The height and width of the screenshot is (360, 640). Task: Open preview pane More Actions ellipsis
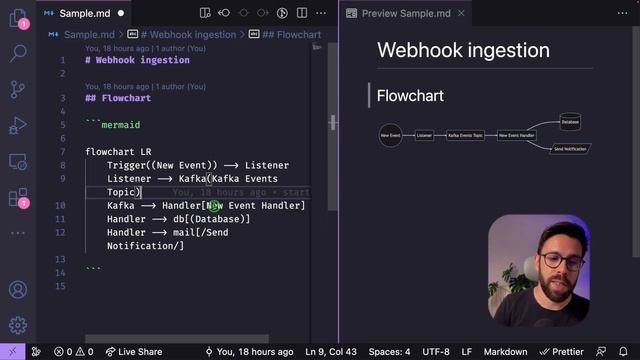pyautogui.click(x=622, y=13)
